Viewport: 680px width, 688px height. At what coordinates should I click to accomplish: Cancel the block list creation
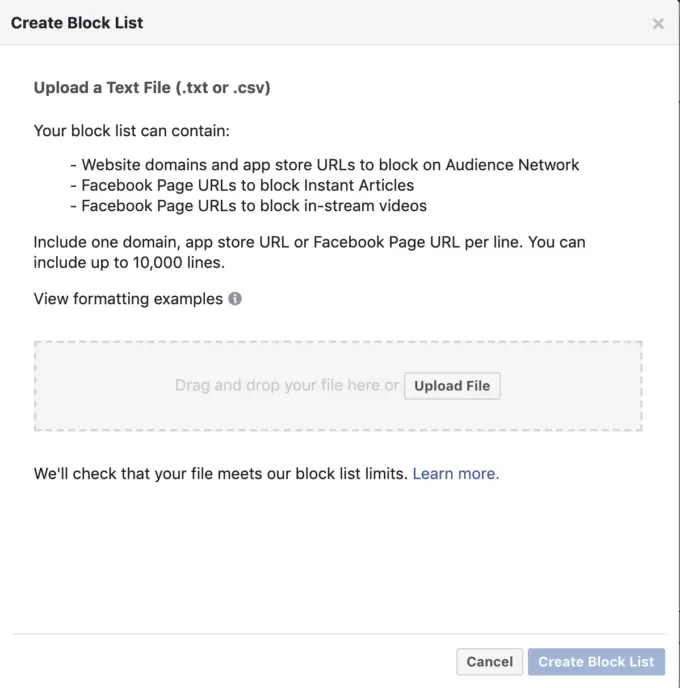coord(489,661)
